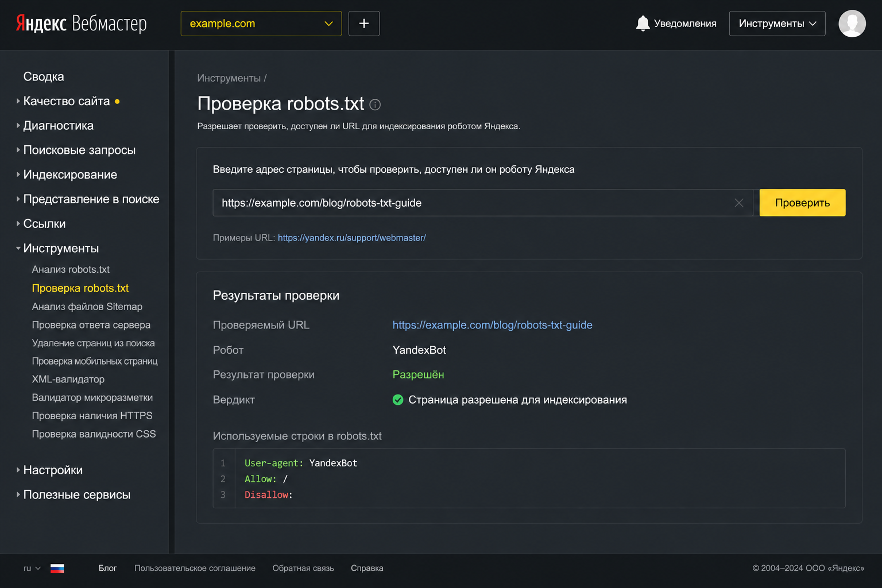The image size is (882, 588).
Task: Clear the URL field with the X icon
Action: (739, 203)
